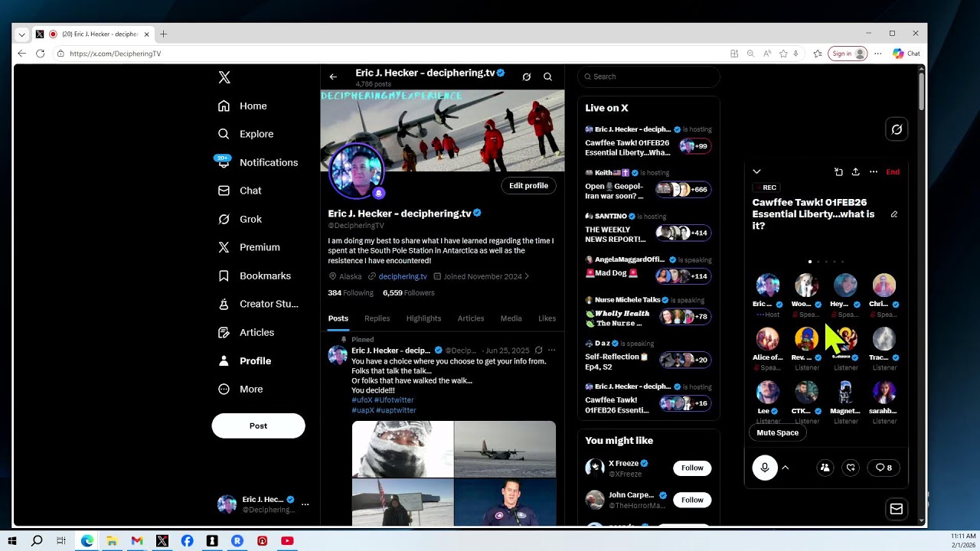Click the Grok icon on pinned post
The image size is (980, 551).
coord(538,350)
